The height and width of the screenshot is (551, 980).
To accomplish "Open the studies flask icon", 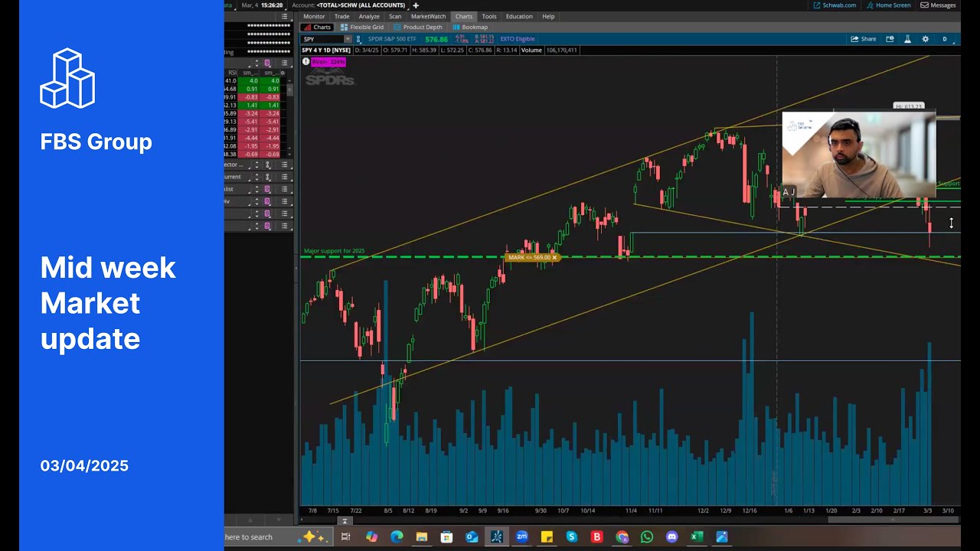I will pos(907,39).
